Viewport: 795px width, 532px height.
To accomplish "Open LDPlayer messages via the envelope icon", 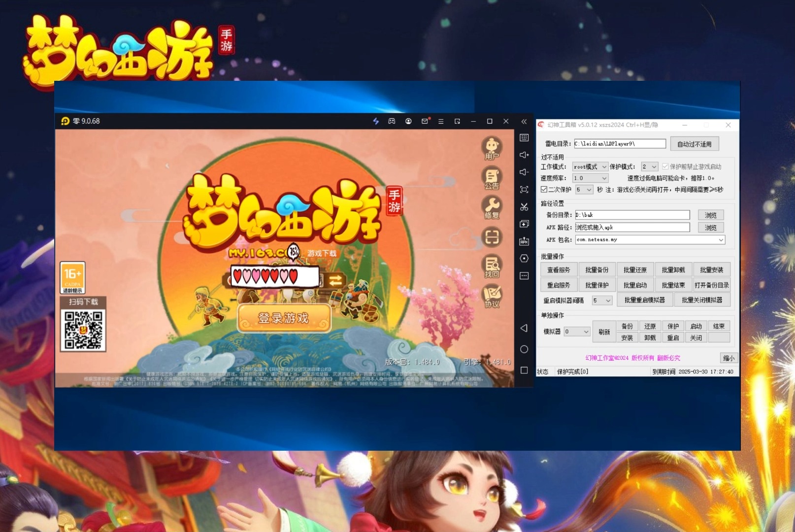I will coord(426,121).
